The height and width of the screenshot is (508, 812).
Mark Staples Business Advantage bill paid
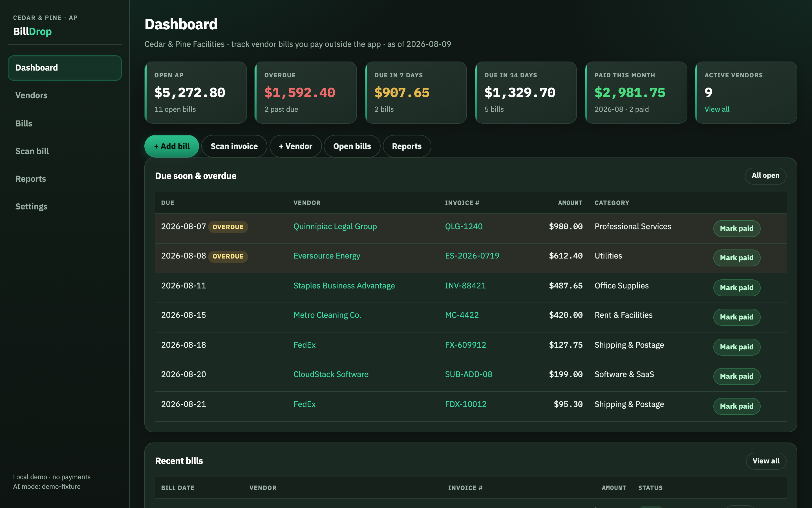point(736,288)
